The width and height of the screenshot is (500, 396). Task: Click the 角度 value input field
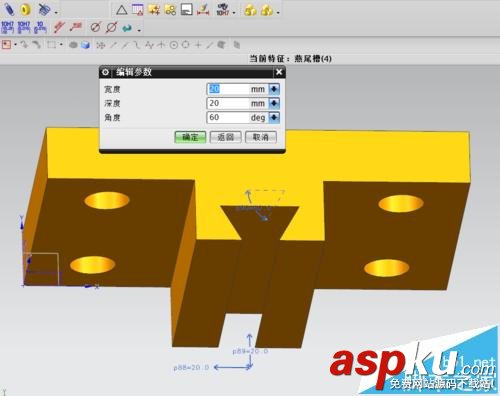[237, 117]
